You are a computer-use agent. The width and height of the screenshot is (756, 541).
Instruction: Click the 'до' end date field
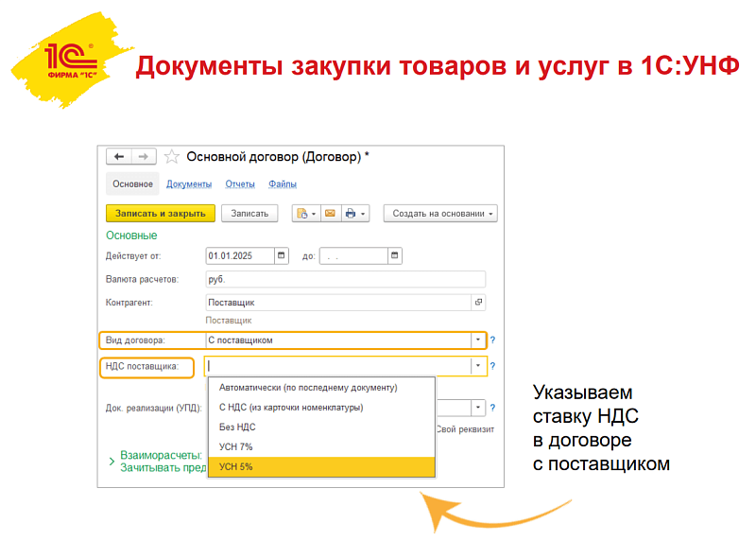[353, 255]
